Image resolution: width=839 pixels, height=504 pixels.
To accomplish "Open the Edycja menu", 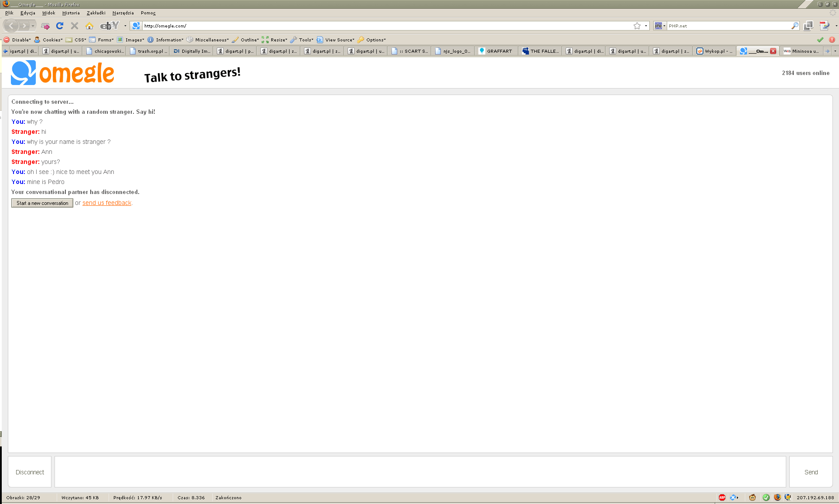I will click(27, 13).
